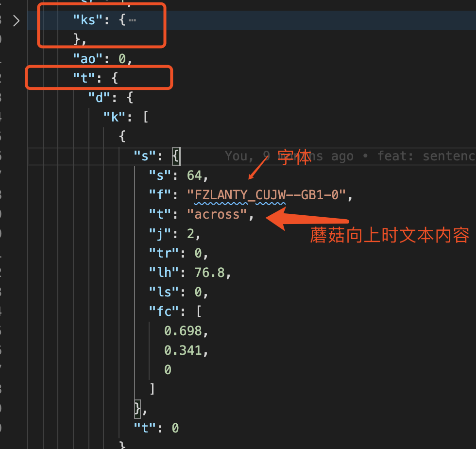Click the closing bracket of the fc array

tap(153, 389)
